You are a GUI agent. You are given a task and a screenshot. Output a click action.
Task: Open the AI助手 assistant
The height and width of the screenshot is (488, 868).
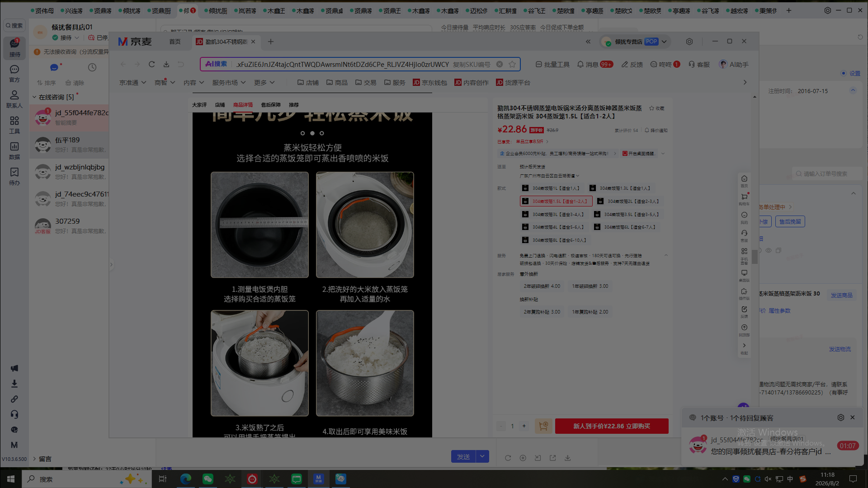coord(734,64)
